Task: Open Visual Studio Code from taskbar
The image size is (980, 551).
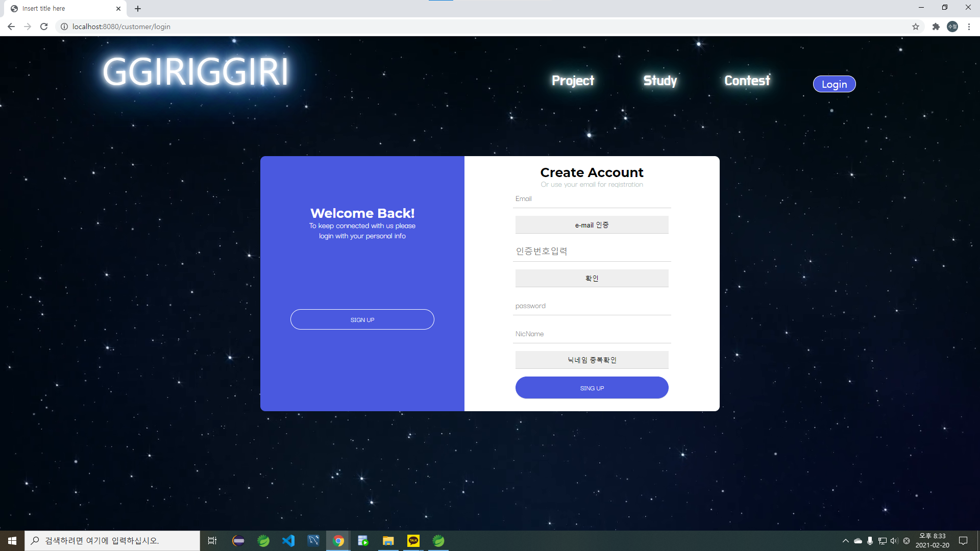Action: (x=288, y=541)
